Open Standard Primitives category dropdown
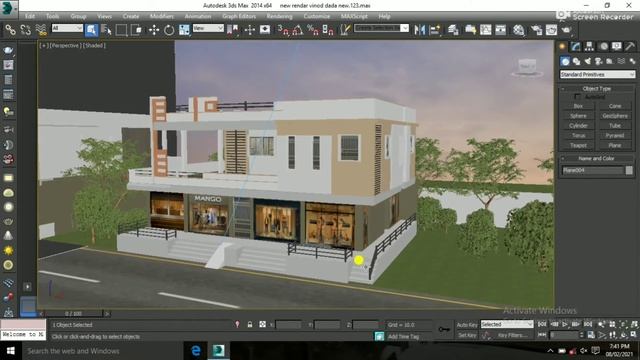The height and width of the screenshot is (360, 640). click(597, 74)
